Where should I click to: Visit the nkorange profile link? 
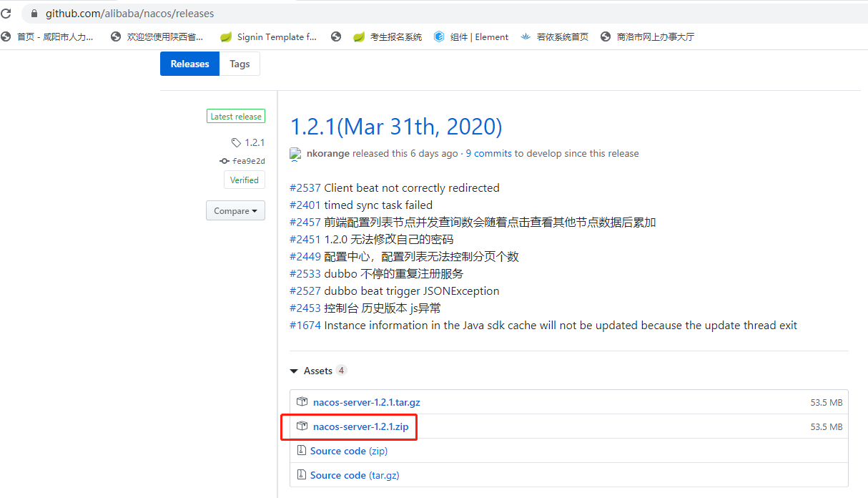click(327, 153)
